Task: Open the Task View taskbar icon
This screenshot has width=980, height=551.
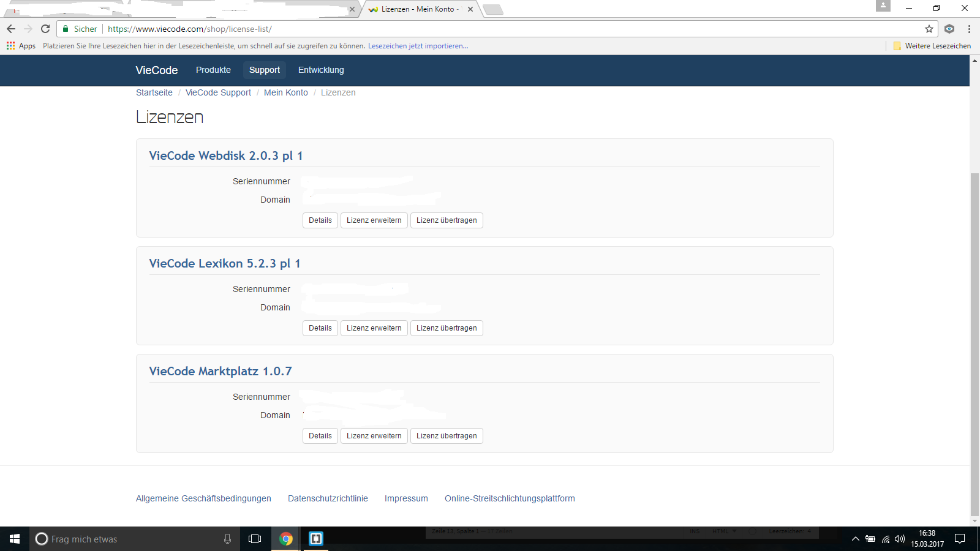Action: tap(255, 539)
